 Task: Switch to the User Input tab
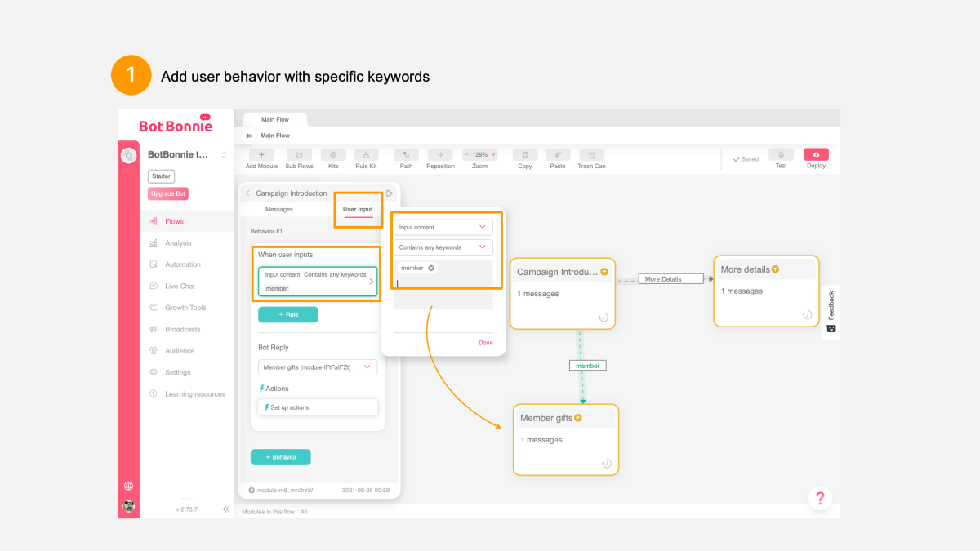(358, 210)
